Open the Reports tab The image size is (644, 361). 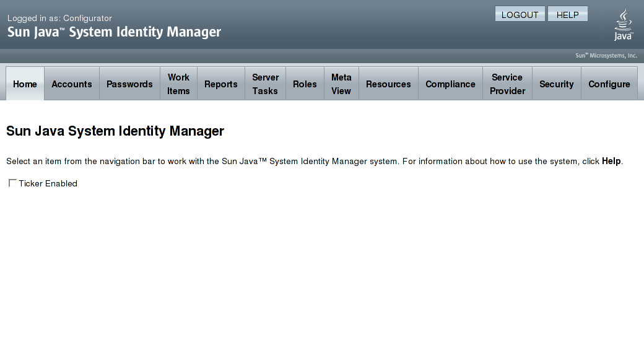click(221, 84)
